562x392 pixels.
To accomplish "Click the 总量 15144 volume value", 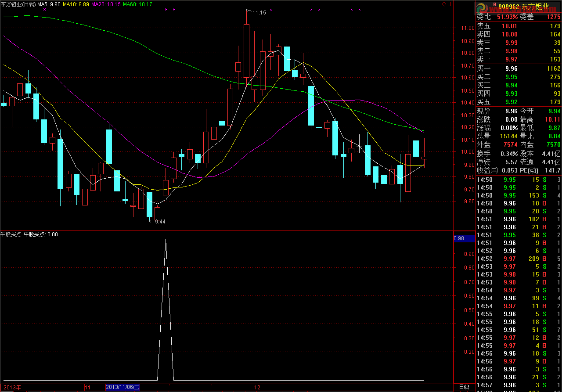I will click(x=509, y=136).
